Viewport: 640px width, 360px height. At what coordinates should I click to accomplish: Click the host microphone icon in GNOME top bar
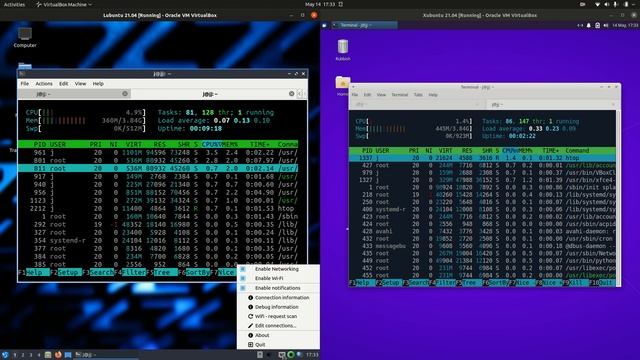[616, 4]
